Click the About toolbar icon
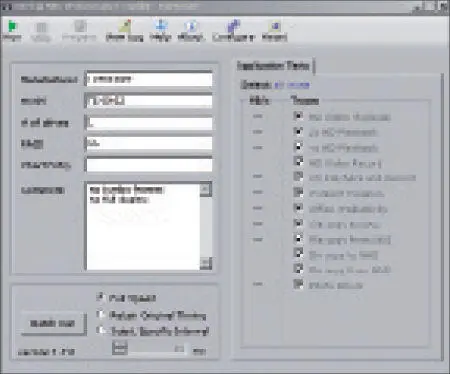Screen dimensions: 450x374 pyautogui.click(x=191, y=26)
